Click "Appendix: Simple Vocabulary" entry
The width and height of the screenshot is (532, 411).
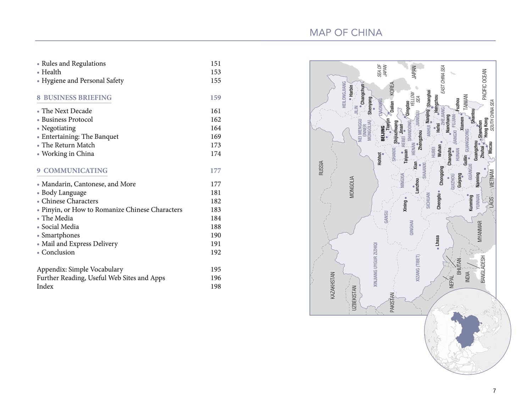(x=80, y=269)
